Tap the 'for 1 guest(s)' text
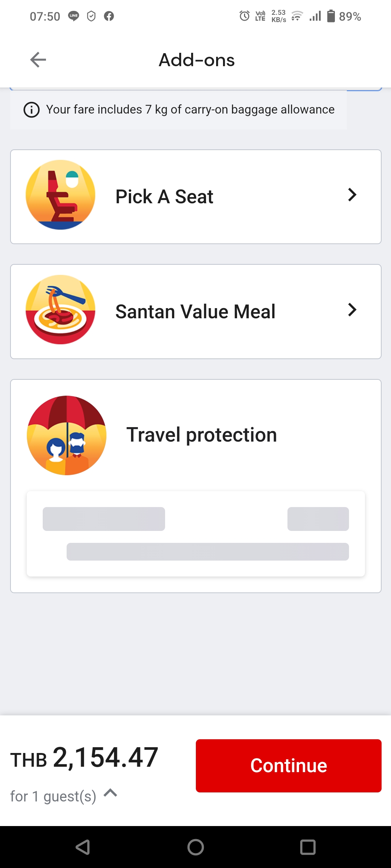The height and width of the screenshot is (868, 391). tap(53, 796)
